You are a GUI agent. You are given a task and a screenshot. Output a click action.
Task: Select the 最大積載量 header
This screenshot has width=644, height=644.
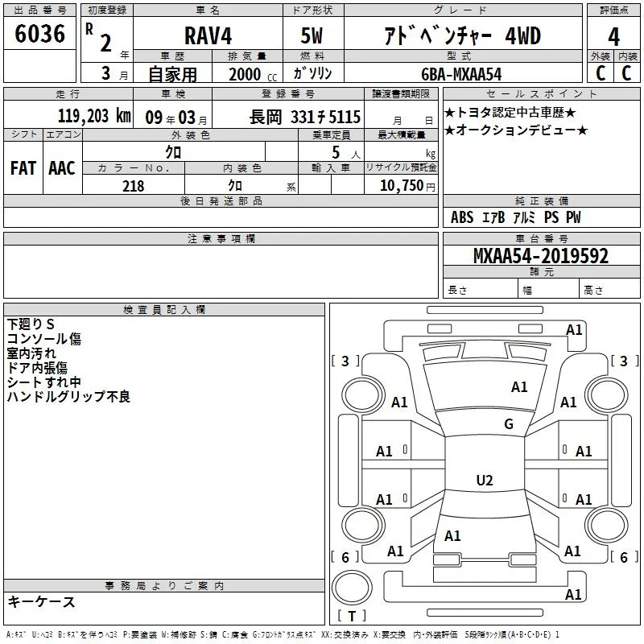click(x=401, y=134)
